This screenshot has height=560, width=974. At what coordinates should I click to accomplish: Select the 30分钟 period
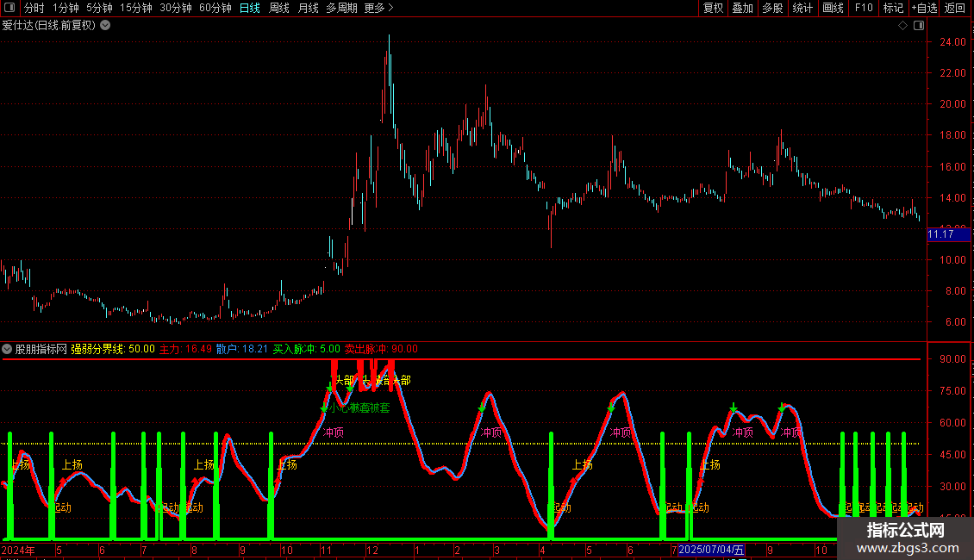coord(175,8)
